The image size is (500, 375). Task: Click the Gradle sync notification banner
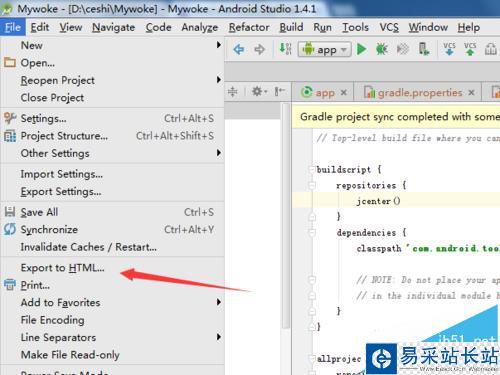(x=396, y=117)
